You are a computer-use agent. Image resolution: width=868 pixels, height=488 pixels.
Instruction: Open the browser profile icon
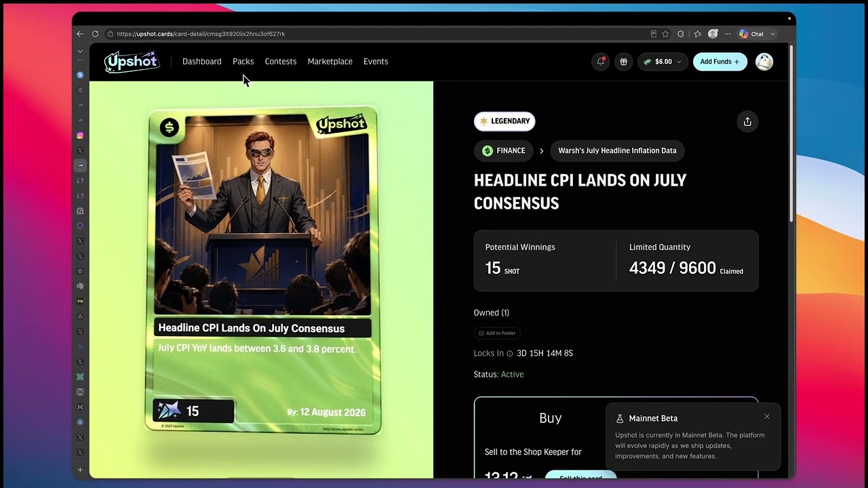[x=713, y=34]
